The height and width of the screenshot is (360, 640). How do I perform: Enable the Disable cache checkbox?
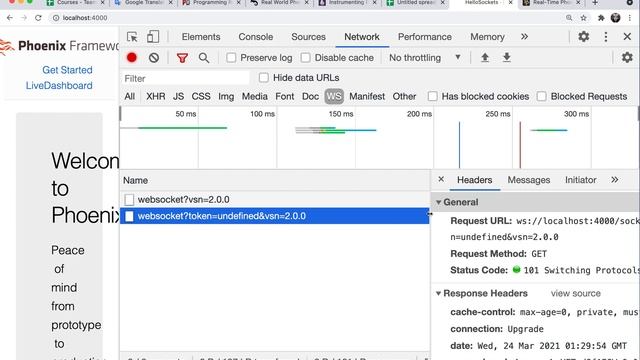[305, 58]
